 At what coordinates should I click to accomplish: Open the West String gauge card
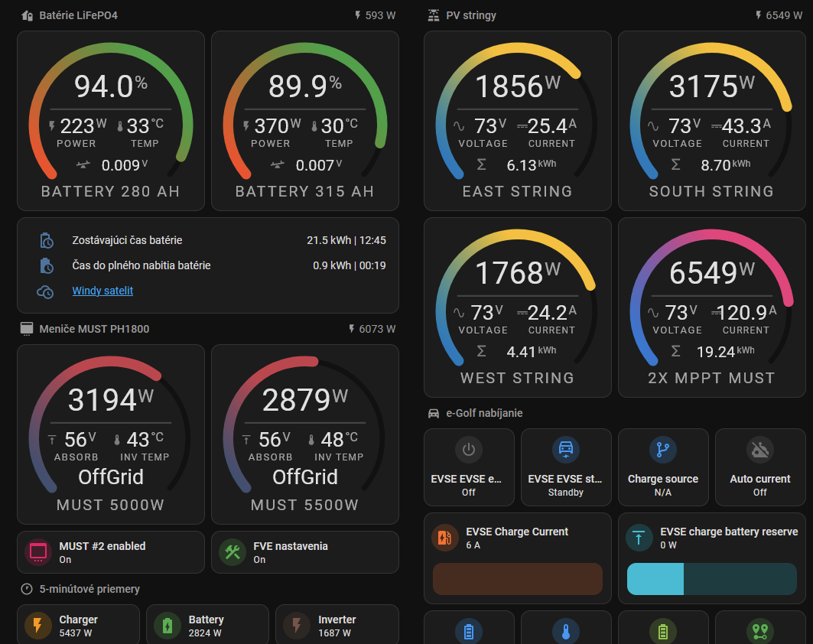(518, 307)
